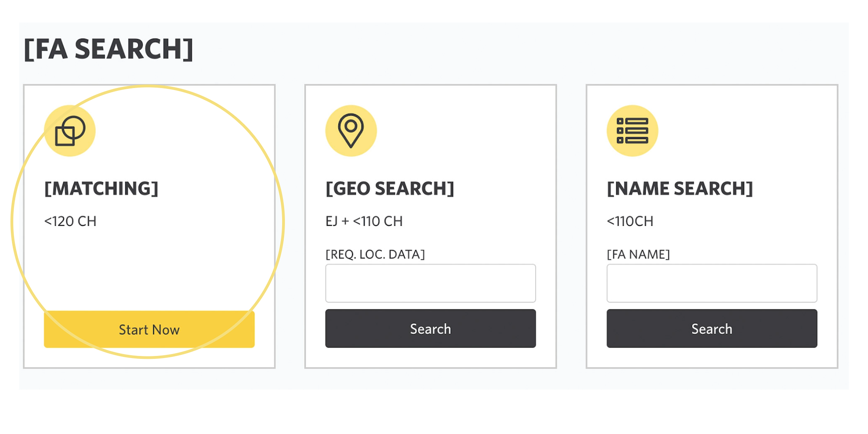Image resolution: width=868 pixels, height=434 pixels.
Task: Click the [GEO SEARCH] card heading
Action: [390, 189]
